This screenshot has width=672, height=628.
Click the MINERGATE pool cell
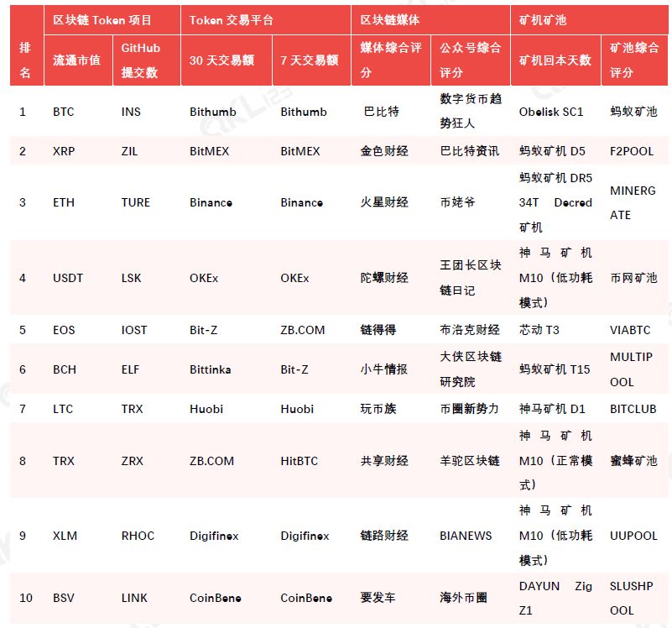[x=633, y=202]
